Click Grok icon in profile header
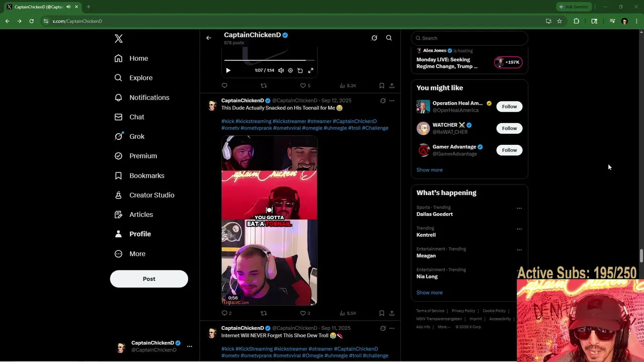The width and height of the screenshot is (644, 362). pos(374,38)
